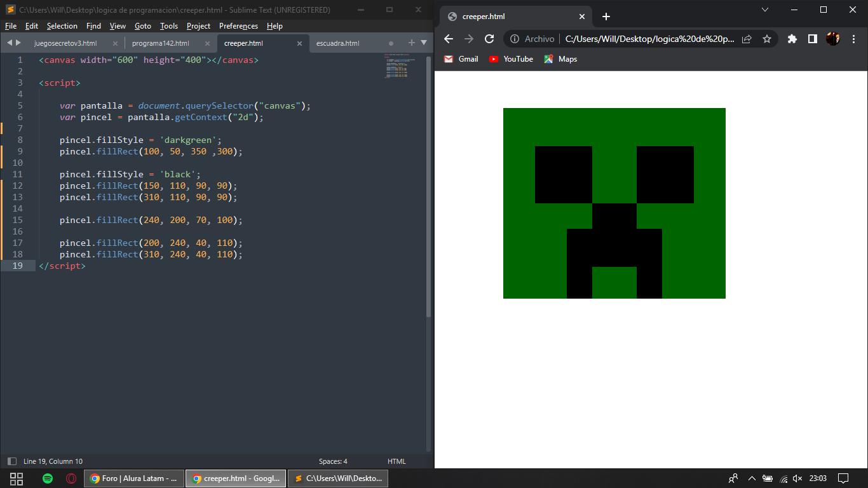The width and height of the screenshot is (868, 488).
Task: Show hidden system tray icons
Action: point(752,478)
